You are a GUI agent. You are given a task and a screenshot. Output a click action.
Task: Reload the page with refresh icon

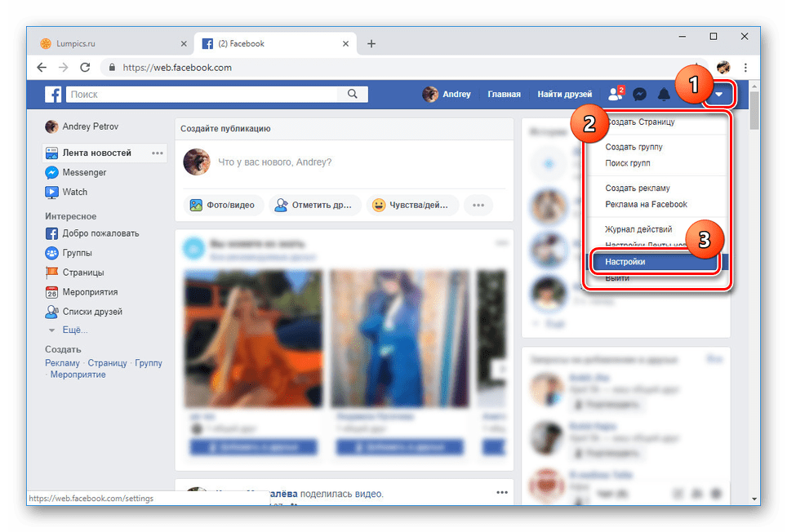tap(85, 67)
